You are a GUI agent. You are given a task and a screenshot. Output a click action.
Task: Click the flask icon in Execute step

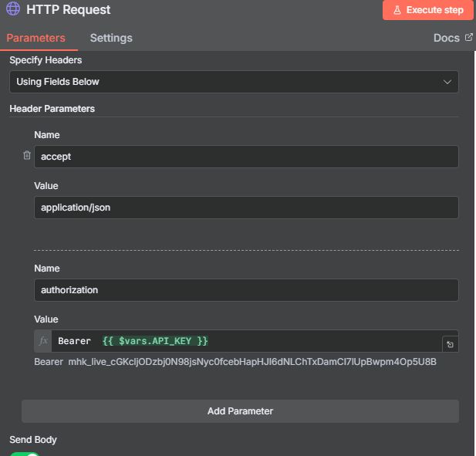click(x=397, y=10)
